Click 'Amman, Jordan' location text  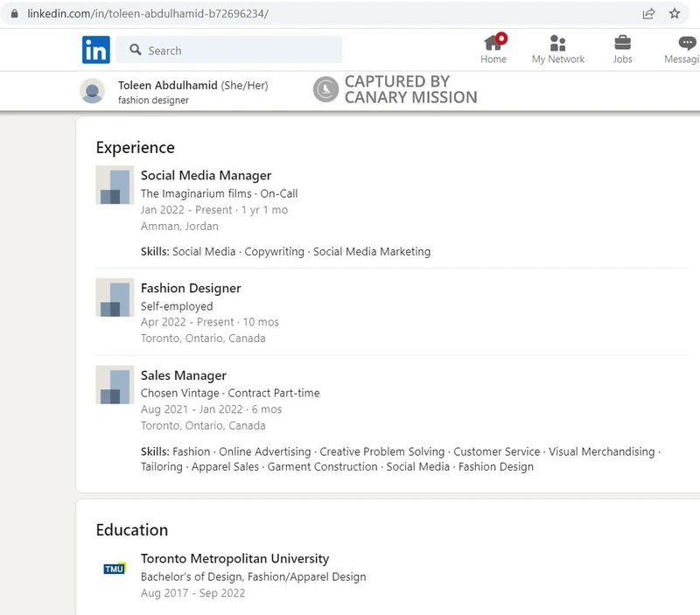(x=179, y=227)
